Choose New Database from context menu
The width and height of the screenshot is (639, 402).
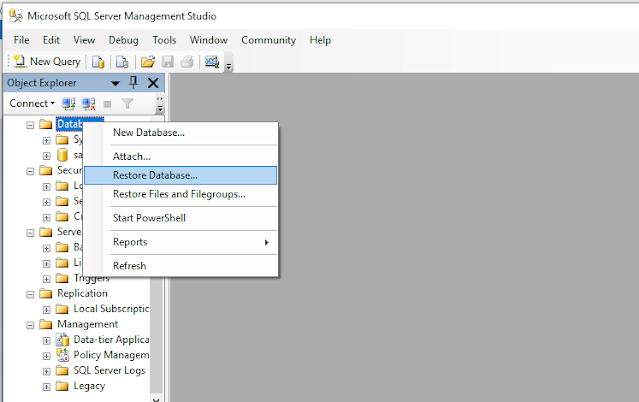[x=181, y=133]
